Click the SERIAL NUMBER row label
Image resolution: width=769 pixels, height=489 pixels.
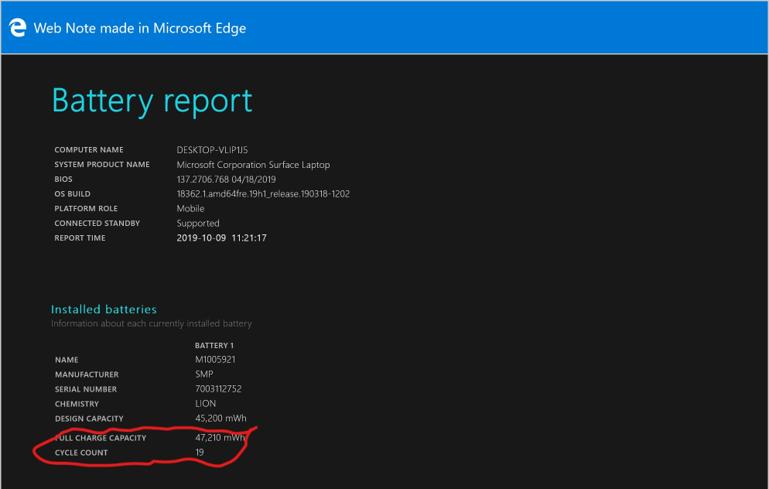pos(86,389)
